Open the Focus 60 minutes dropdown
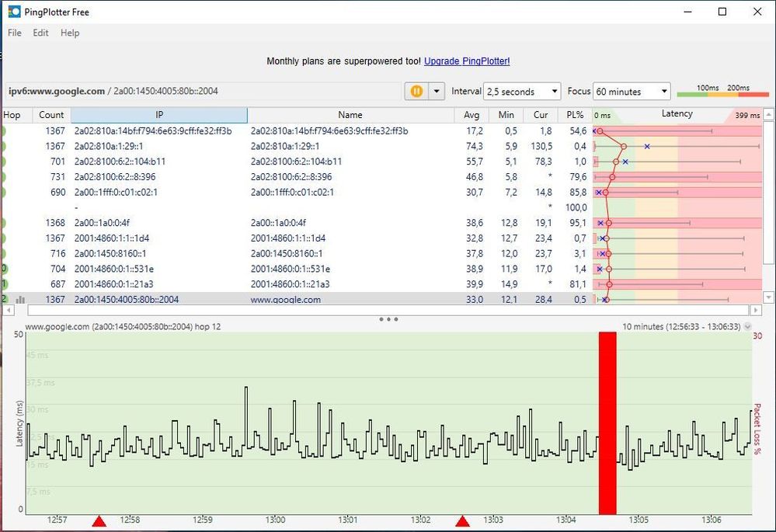The height and width of the screenshot is (532, 776). click(x=632, y=92)
